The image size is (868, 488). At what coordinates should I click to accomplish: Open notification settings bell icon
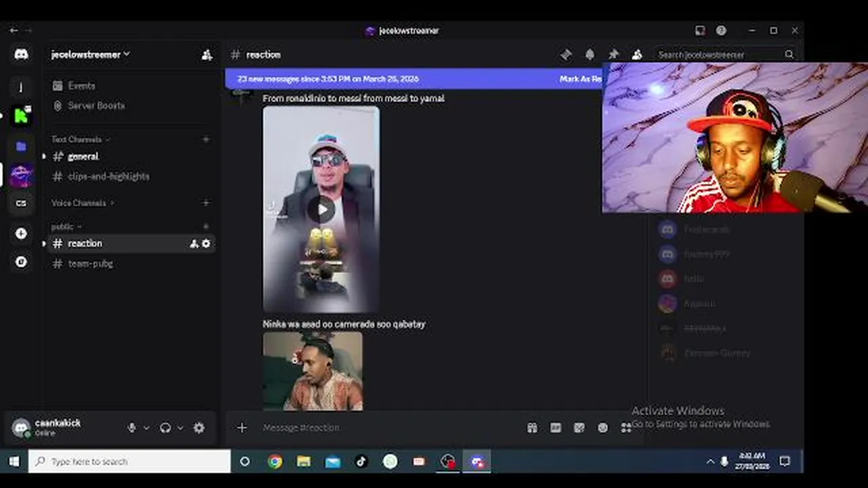590,55
